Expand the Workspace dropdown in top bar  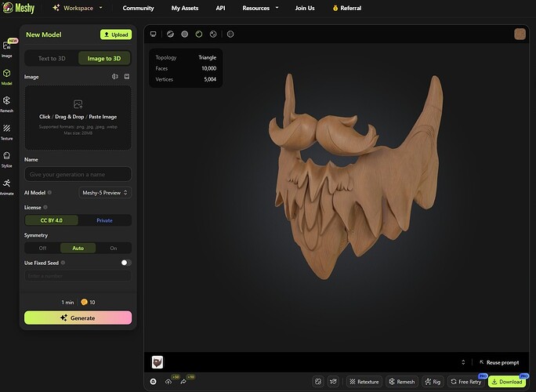coord(77,8)
